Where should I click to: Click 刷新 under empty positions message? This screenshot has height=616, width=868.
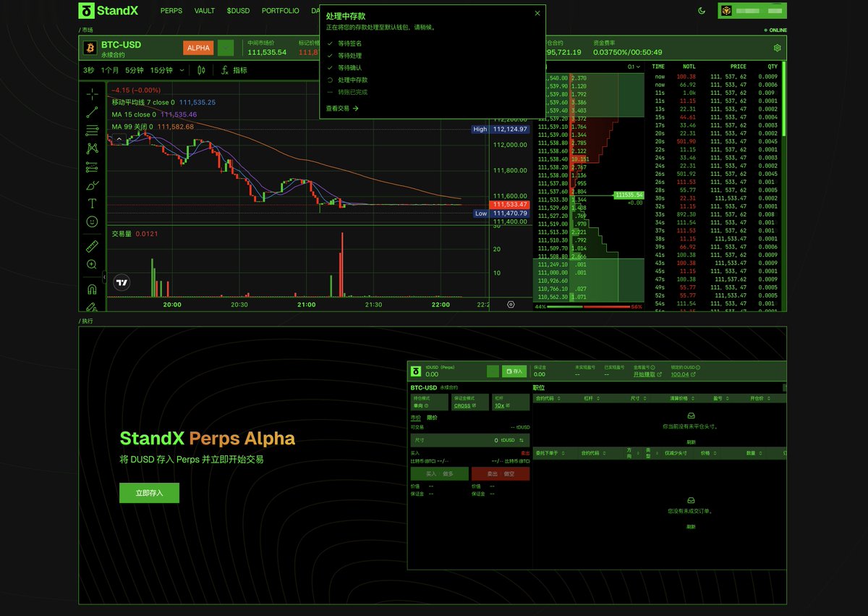click(691, 442)
